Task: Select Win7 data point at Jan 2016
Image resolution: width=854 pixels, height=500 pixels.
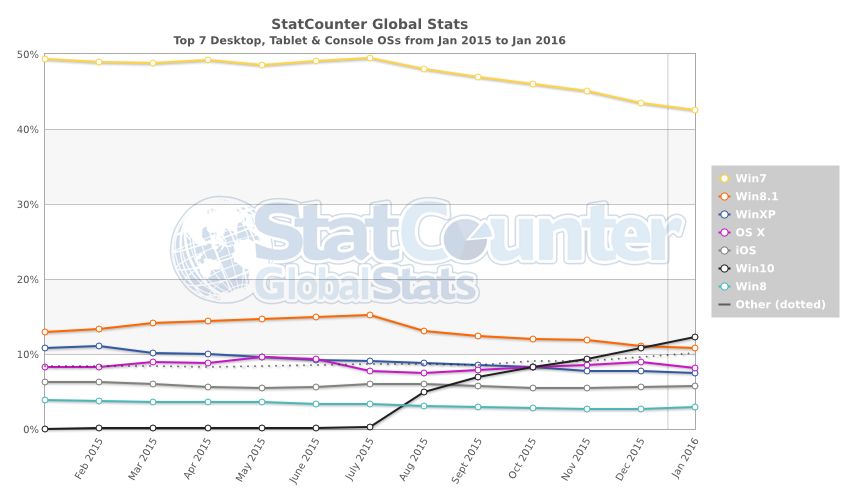Action: 695,110
